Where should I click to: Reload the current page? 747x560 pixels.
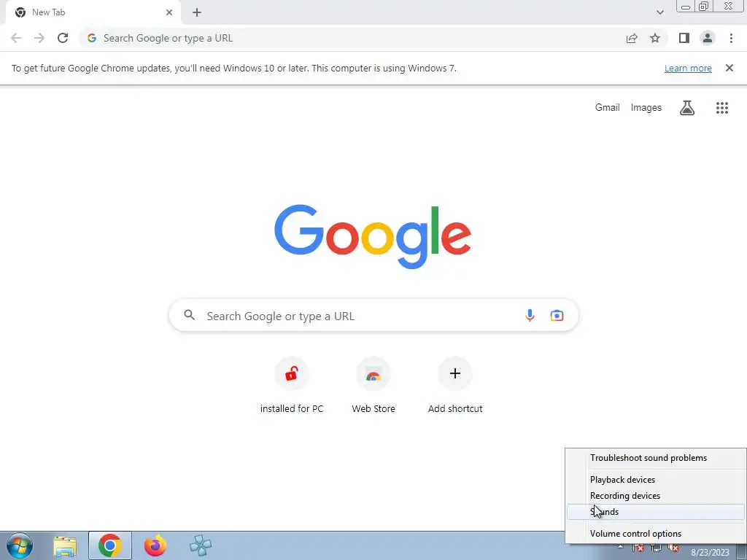63,38
